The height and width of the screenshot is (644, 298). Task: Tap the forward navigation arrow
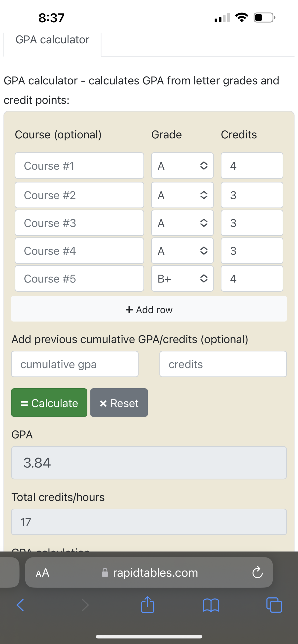(85, 605)
